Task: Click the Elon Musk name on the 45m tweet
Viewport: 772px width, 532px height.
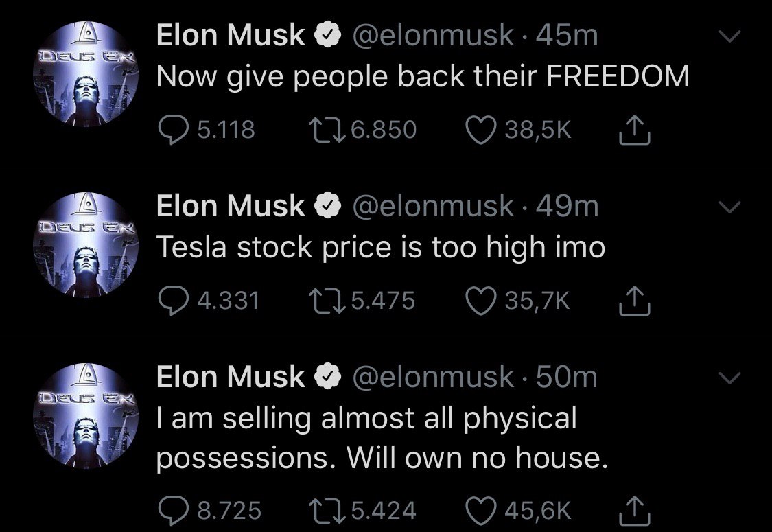Action: (231, 36)
